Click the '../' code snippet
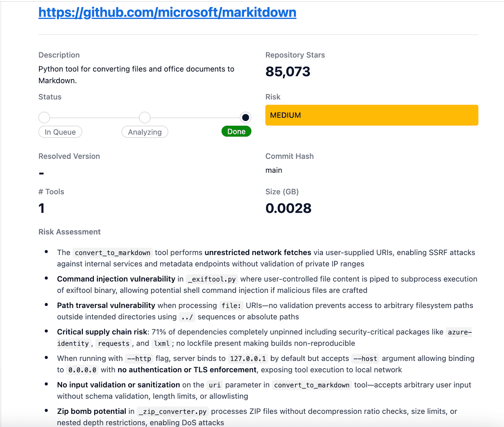 [x=187, y=317]
